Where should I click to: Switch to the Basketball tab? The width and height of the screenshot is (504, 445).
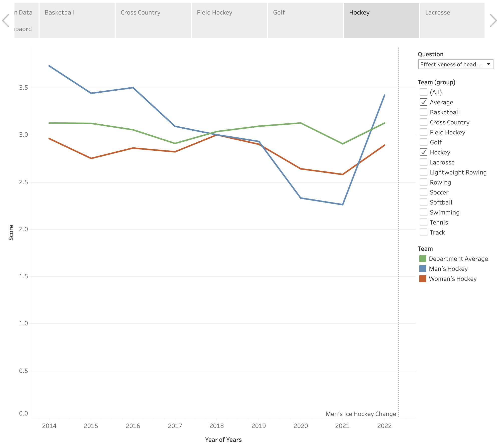click(x=77, y=21)
